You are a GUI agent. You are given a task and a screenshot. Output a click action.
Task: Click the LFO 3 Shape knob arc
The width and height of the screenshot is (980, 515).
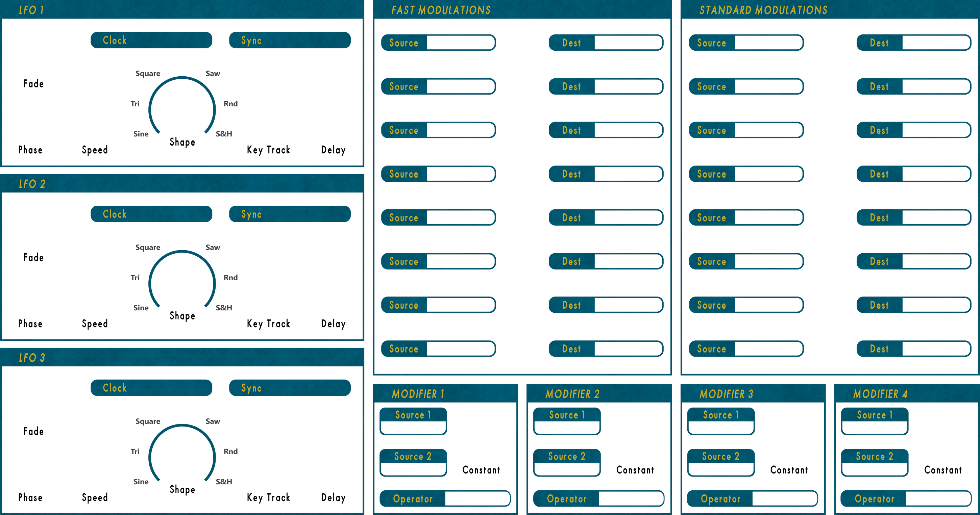[182, 453]
